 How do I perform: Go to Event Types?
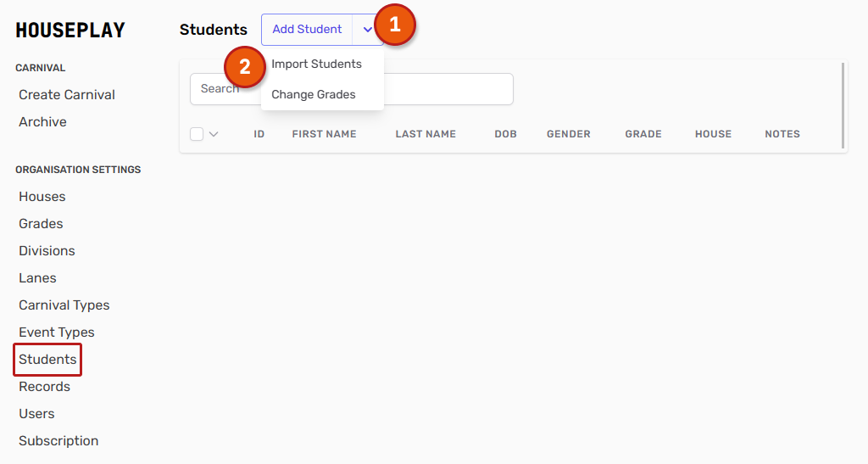pos(57,333)
